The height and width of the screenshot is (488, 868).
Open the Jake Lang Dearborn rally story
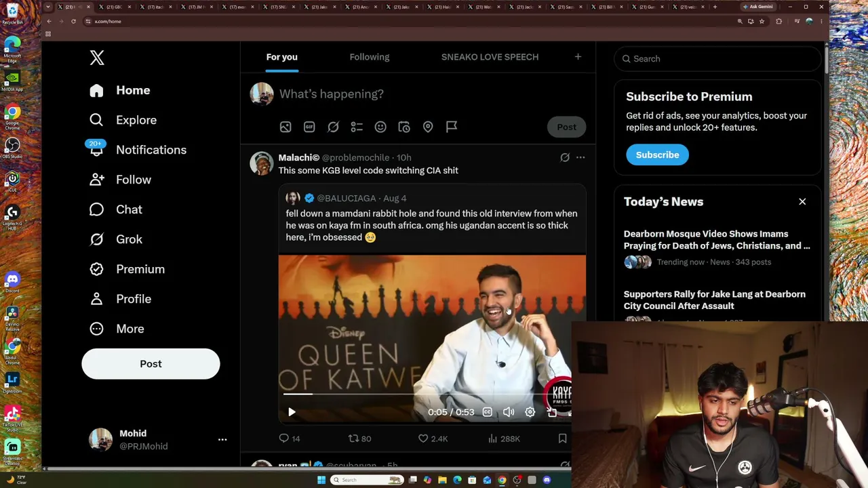click(x=715, y=300)
